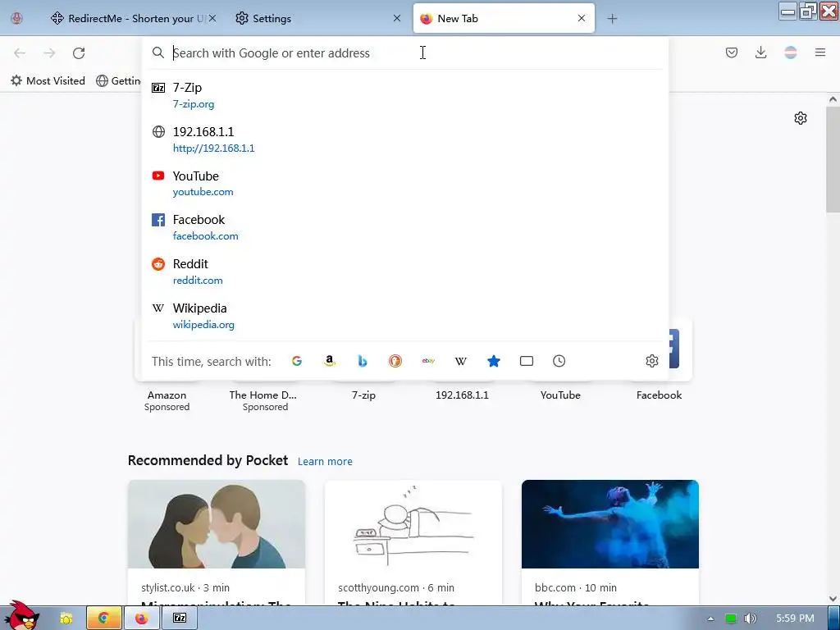The width and height of the screenshot is (840, 630).
Task: Open Chrome from the taskbar
Action: pos(103,619)
